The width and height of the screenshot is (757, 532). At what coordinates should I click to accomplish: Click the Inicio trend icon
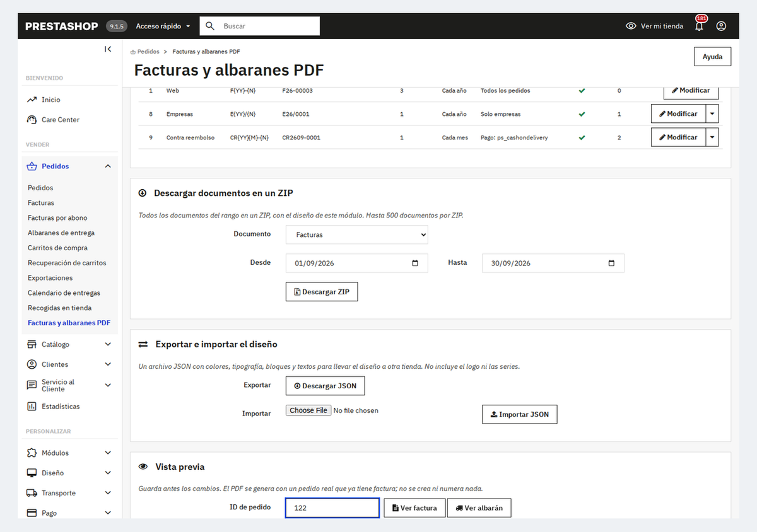32,100
